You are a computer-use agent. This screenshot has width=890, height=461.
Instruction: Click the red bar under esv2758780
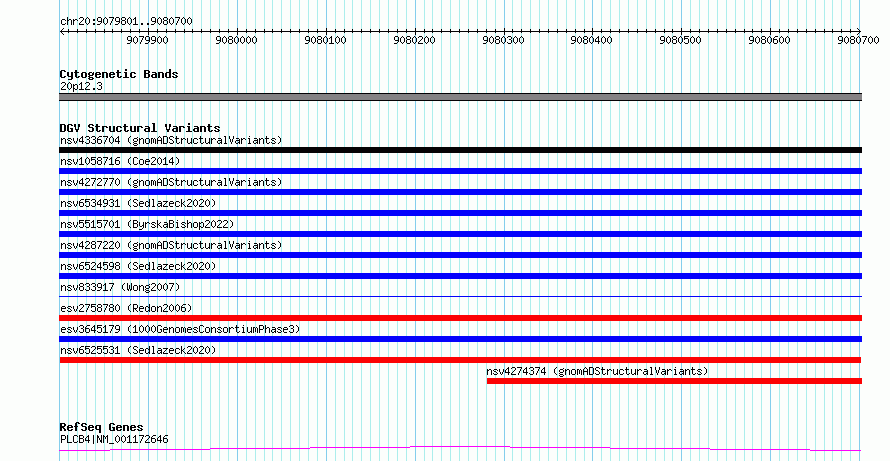point(460,318)
